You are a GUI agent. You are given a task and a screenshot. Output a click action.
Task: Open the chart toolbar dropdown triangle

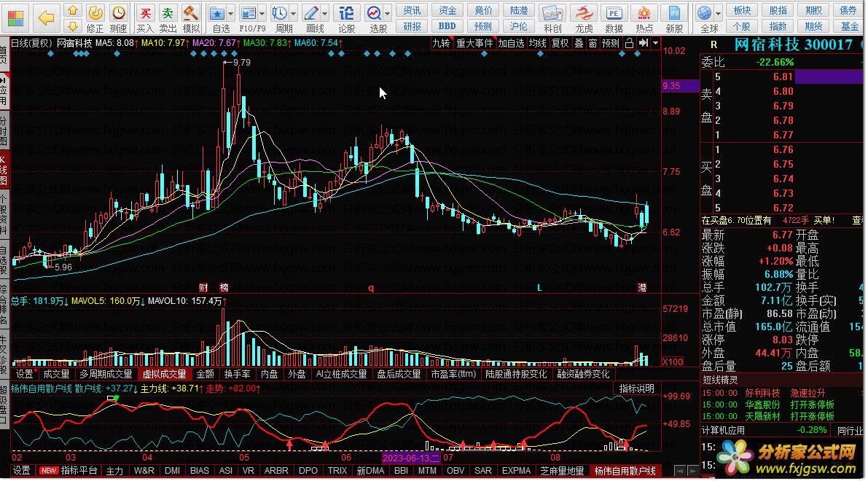click(655, 43)
